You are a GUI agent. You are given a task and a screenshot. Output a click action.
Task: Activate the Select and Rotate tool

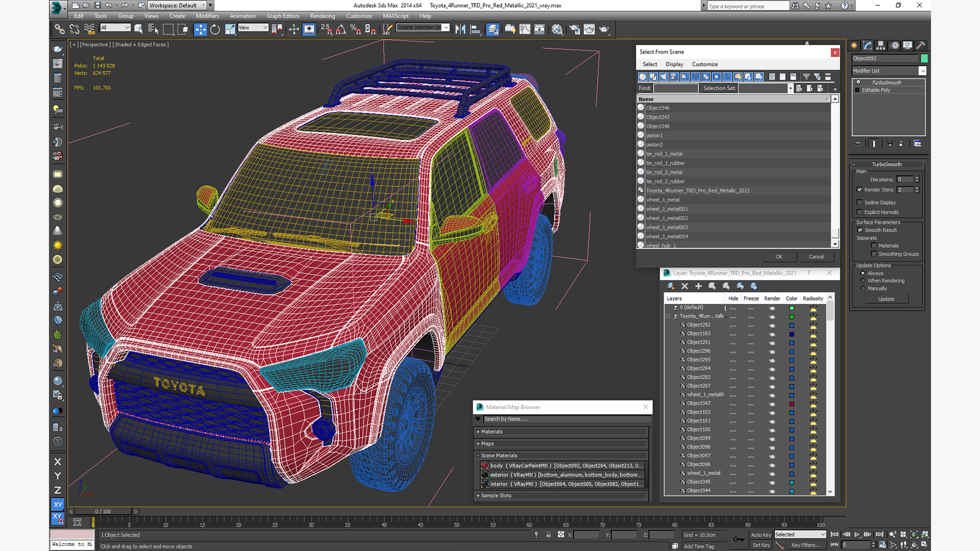215,29
